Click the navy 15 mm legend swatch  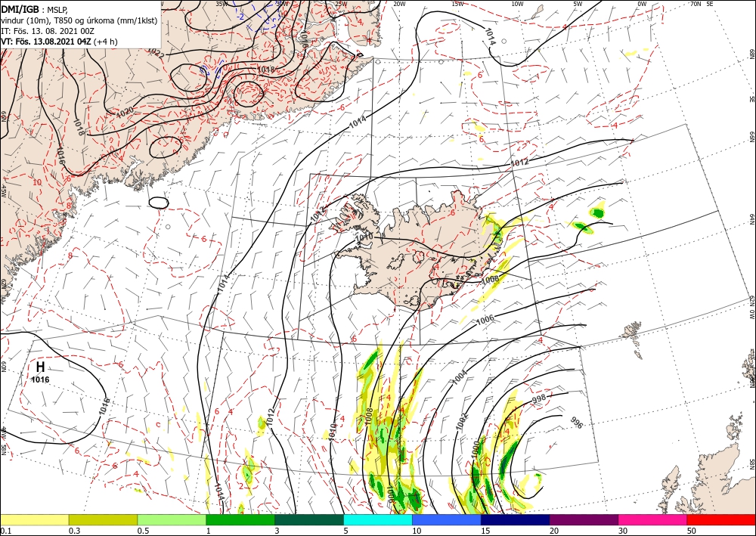coord(516,519)
